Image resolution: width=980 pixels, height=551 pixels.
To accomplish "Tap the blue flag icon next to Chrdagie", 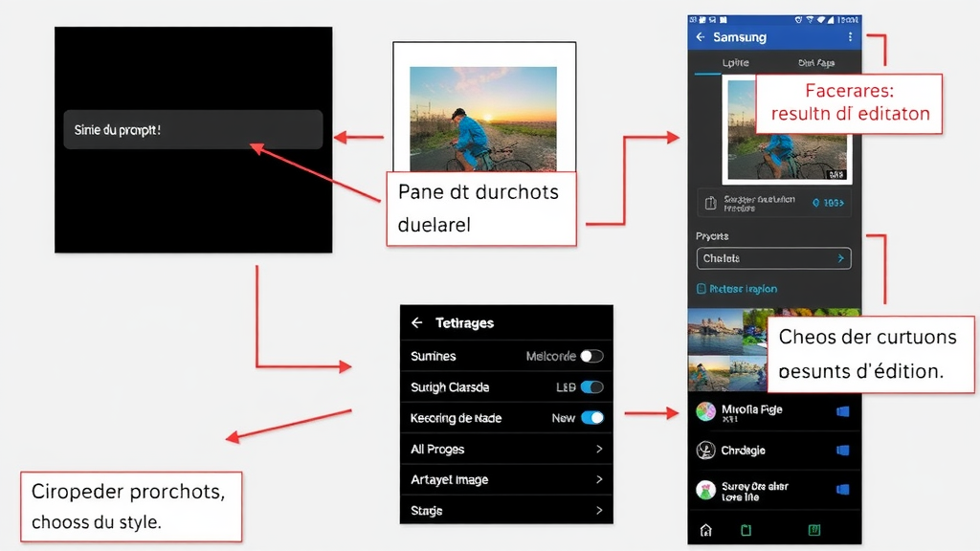I will (x=842, y=450).
